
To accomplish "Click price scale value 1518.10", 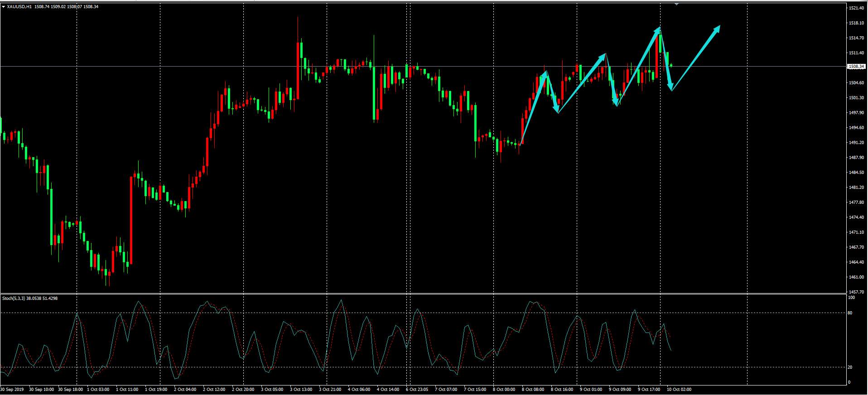I will [x=857, y=23].
